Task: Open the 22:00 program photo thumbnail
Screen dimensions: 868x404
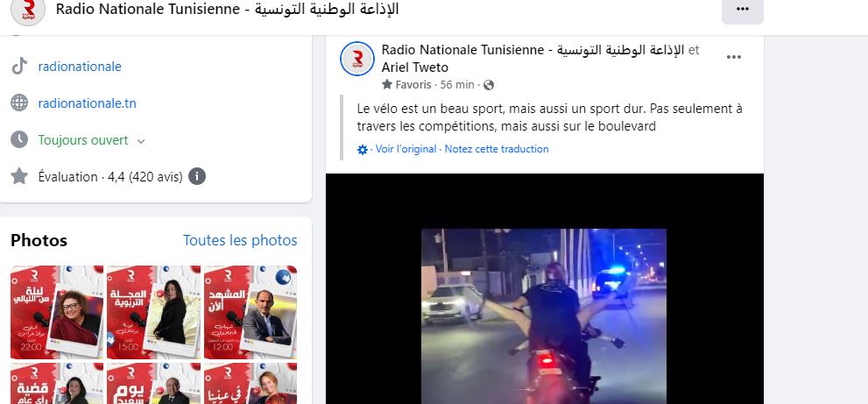Action: point(57,312)
